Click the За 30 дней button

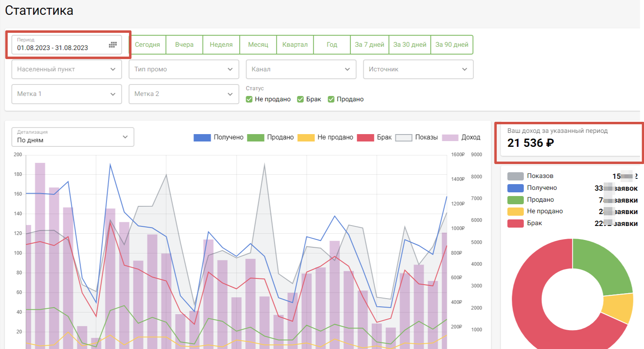point(410,45)
